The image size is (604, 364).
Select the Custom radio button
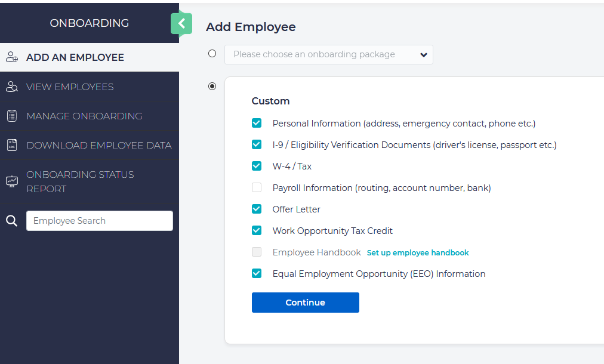[x=212, y=87]
